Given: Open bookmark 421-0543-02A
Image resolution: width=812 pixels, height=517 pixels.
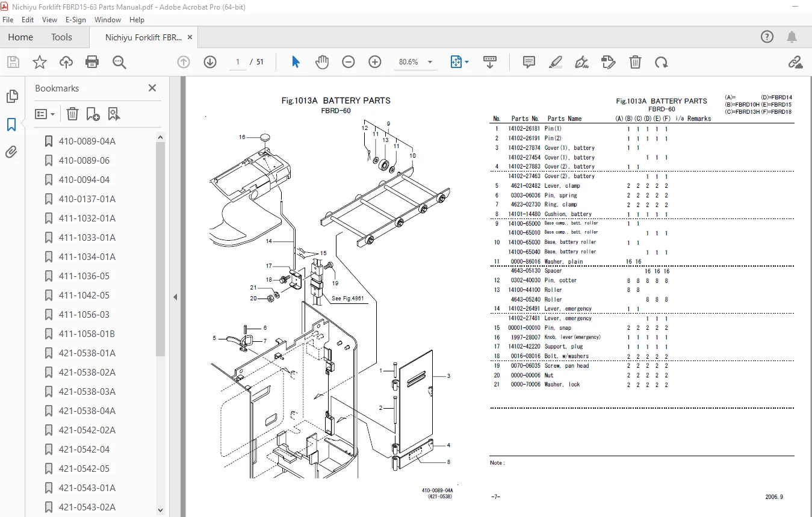Looking at the screenshot, I should pyautogui.click(x=87, y=507).
